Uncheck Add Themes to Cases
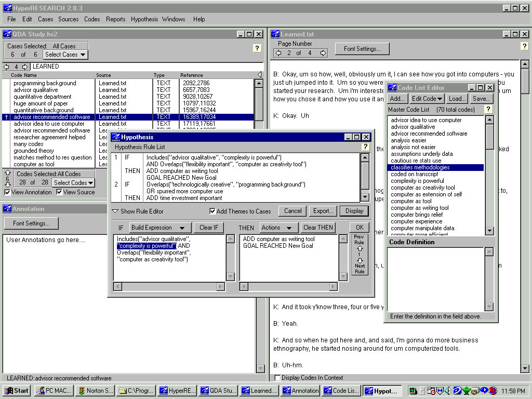This screenshot has width=532, height=399. tap(212, 211)
